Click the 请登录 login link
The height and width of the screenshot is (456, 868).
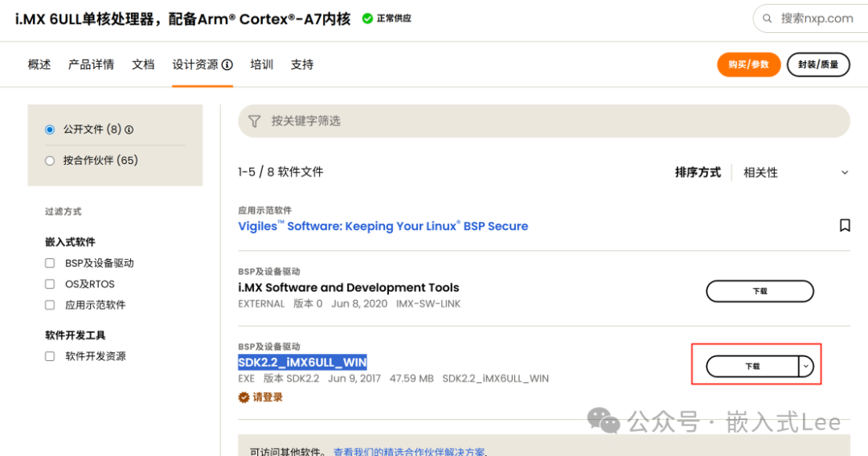(x=268, y=397)
